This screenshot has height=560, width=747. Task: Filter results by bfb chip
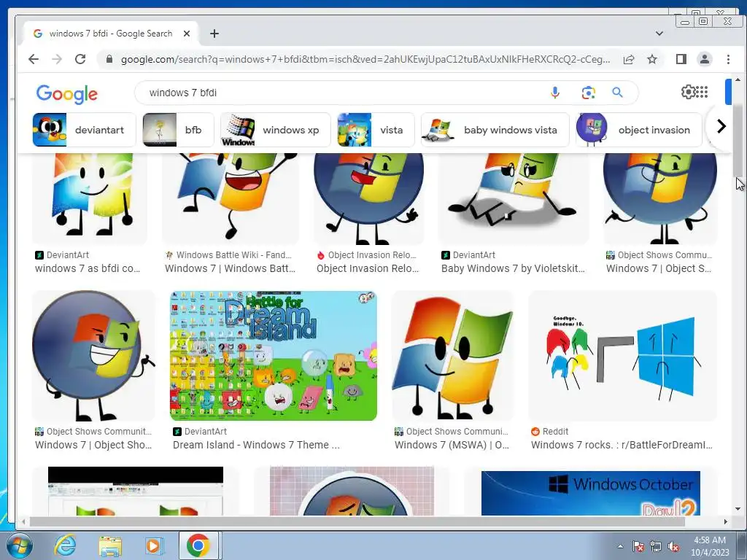pos(177,130)
